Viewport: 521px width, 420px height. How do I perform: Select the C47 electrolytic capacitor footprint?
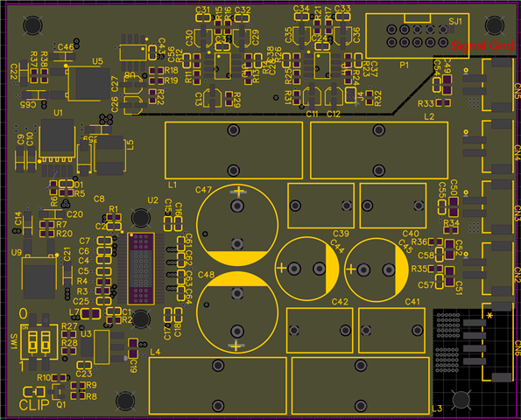tap(237, 225)
